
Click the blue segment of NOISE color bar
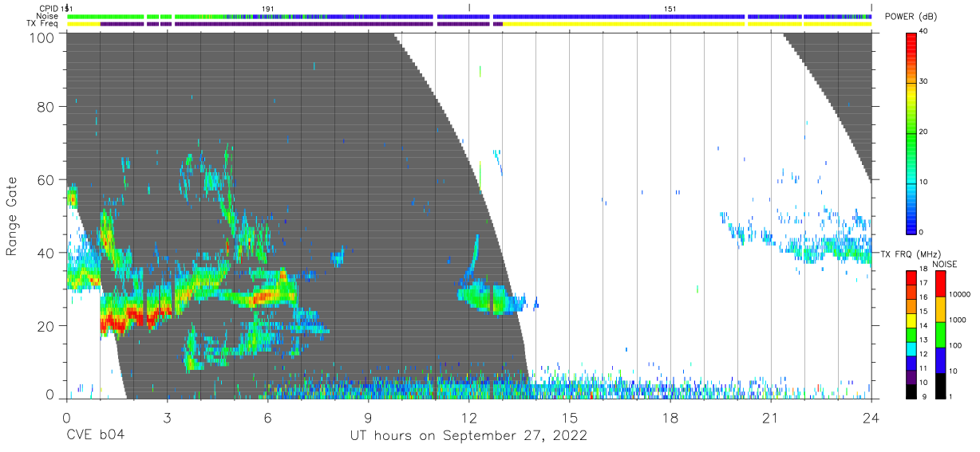pos(940,360)
